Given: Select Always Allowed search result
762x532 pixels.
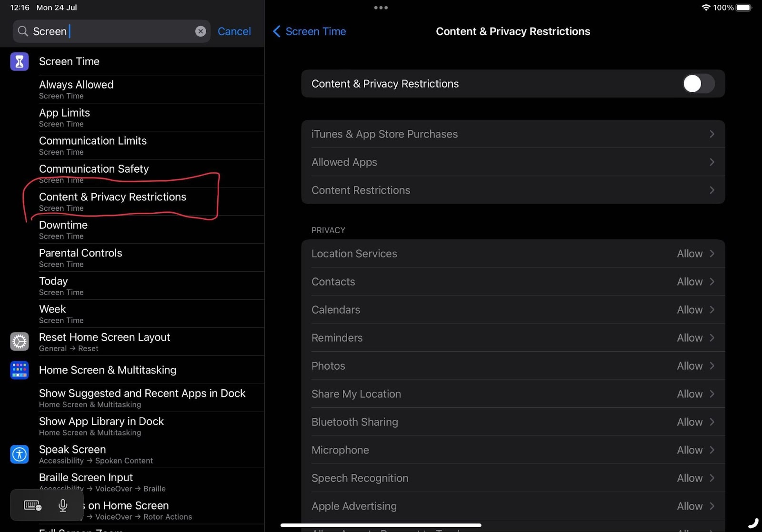Looking at the screenshot, I should tap(132, 89).
